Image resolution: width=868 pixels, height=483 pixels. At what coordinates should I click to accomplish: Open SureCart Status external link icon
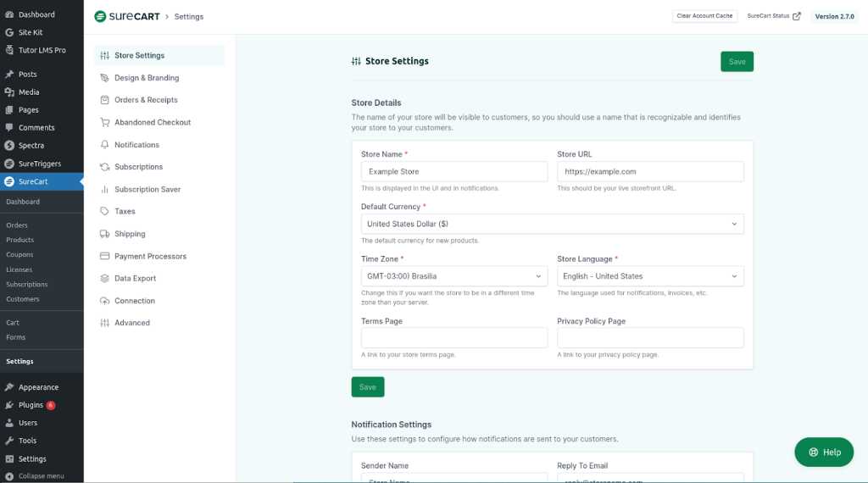[x=796, y=16]
